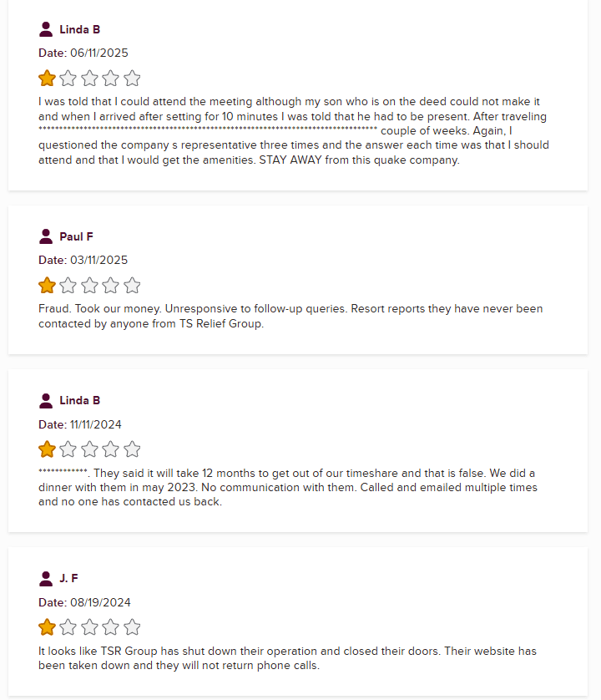Click the review text about TSR Group shutting down
Image resolution: width=601 pixels, height=700 pixels.
pyautogui.click(x=287, y=658)
